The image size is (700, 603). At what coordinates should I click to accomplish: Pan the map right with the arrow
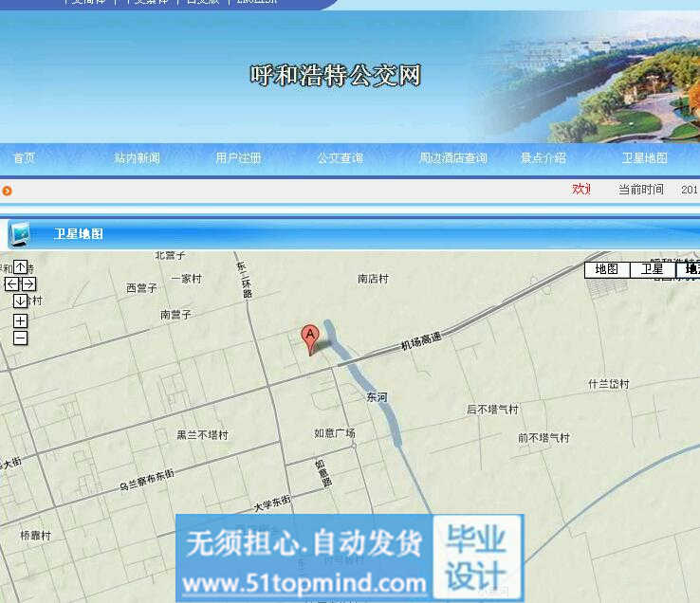[28, 283]
